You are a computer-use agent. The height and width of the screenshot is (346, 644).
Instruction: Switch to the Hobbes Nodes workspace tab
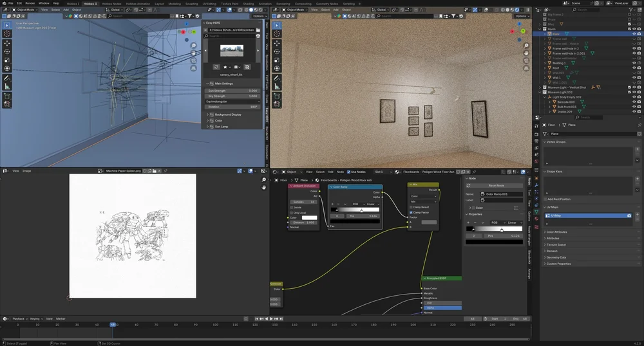(x=111, y=4)
